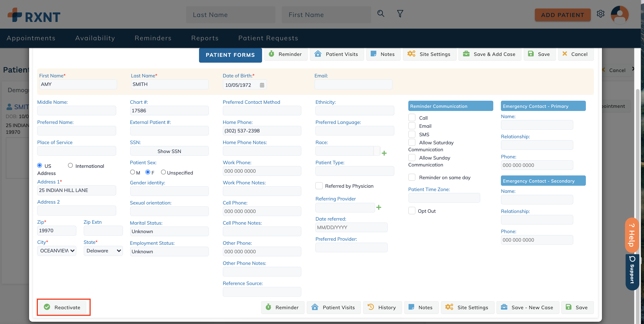Click the top Cancel X button
The width and height of the screenshot is (644, 324).
click(576, 54)
